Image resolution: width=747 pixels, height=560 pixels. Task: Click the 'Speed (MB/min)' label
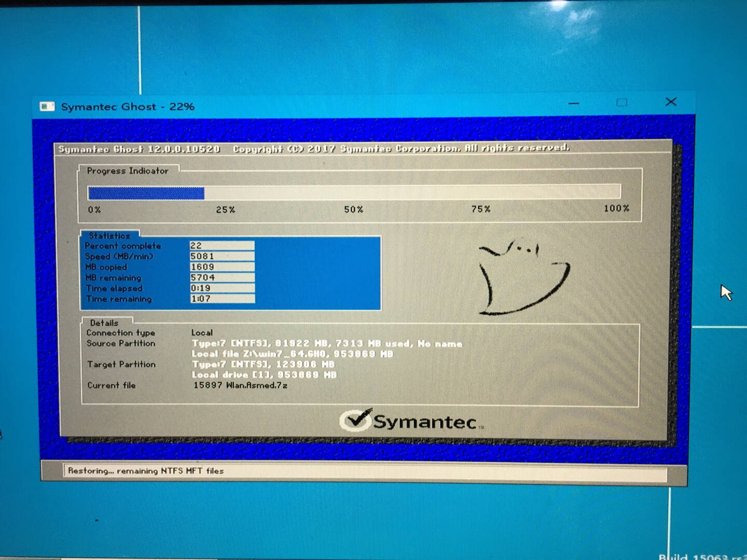point(119,256)
